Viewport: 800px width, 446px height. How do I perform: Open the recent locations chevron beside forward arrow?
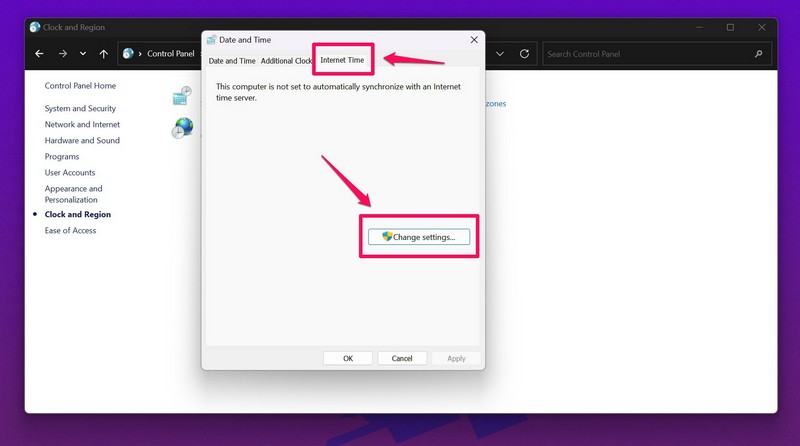pyautogui.click(x=83, y=54)
